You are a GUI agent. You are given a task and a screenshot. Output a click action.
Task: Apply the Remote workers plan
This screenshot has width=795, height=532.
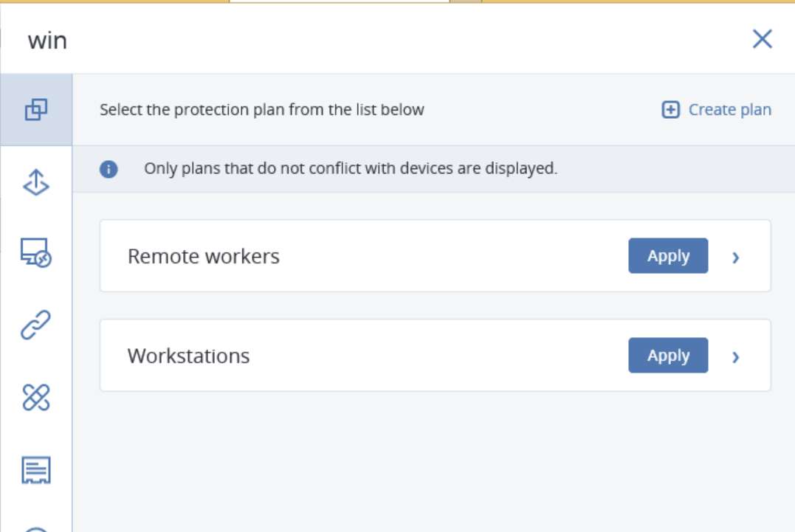pyautogui.click(x=668, y=256)
